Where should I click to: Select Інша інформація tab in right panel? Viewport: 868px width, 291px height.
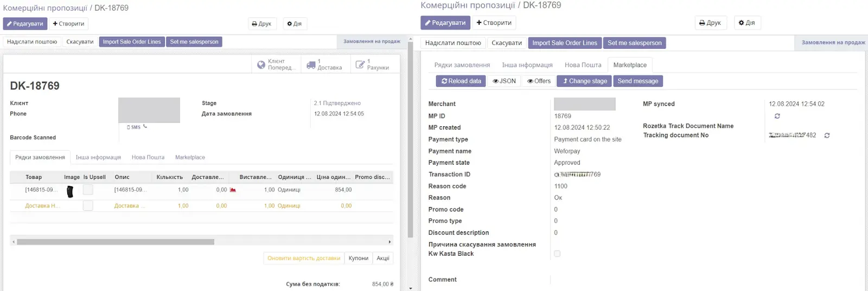[527, 65]
